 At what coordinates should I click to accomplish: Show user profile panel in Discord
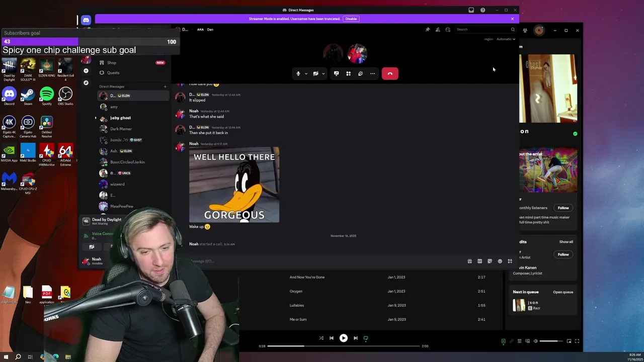pyautogui.click(x=448, y=30)
